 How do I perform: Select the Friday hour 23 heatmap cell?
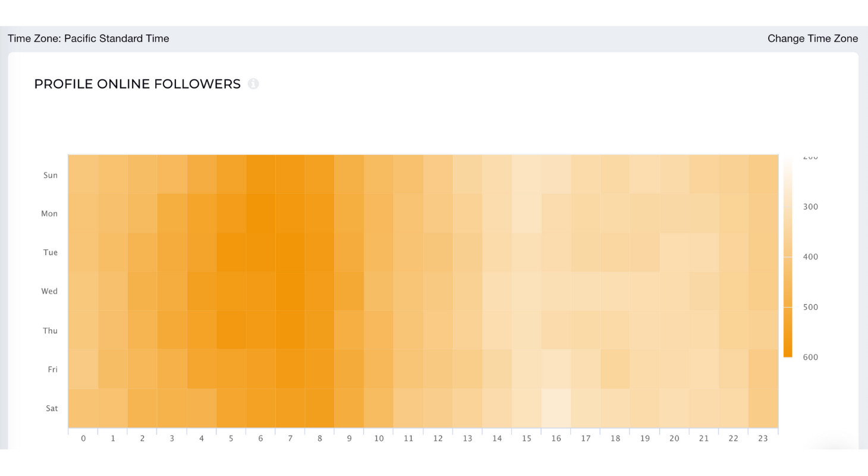tap(763, 369)
